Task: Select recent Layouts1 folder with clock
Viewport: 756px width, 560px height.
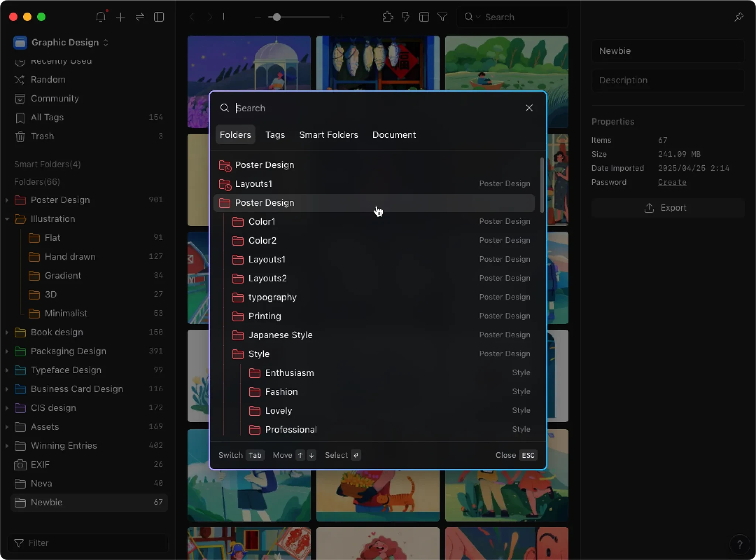Action: click(374, 184)
